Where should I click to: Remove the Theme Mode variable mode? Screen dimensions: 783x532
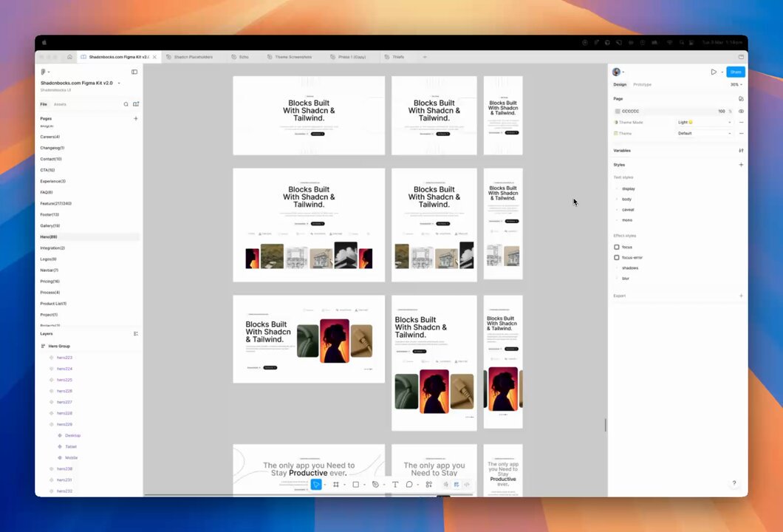coord(741,123)
